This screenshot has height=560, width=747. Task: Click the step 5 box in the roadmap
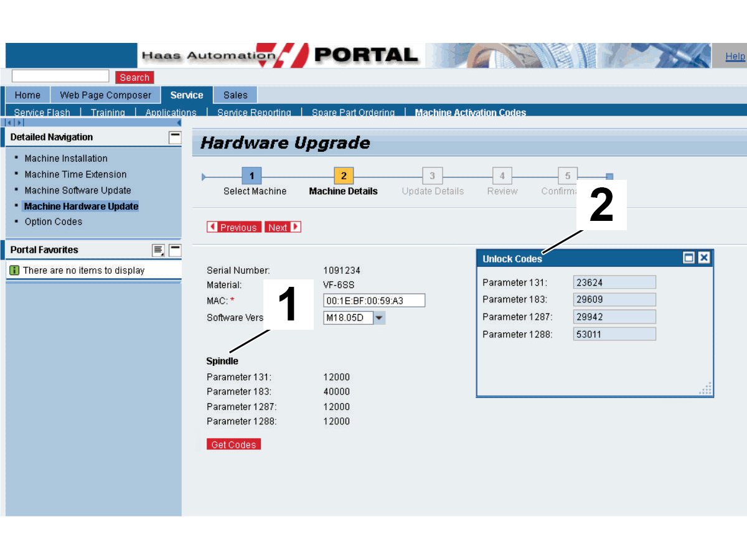tap(568, 176)
